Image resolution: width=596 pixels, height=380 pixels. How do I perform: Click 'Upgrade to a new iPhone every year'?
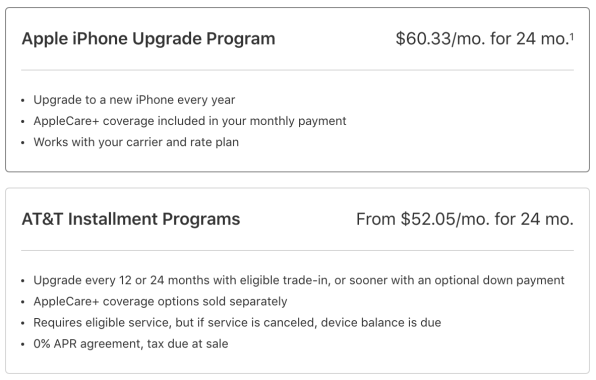134,100
